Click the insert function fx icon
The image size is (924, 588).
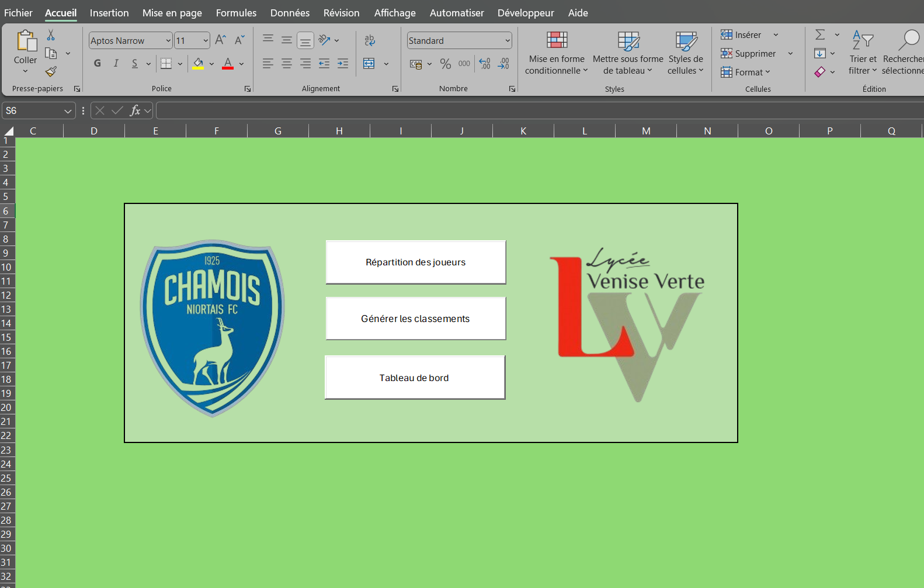coord(135,110)
